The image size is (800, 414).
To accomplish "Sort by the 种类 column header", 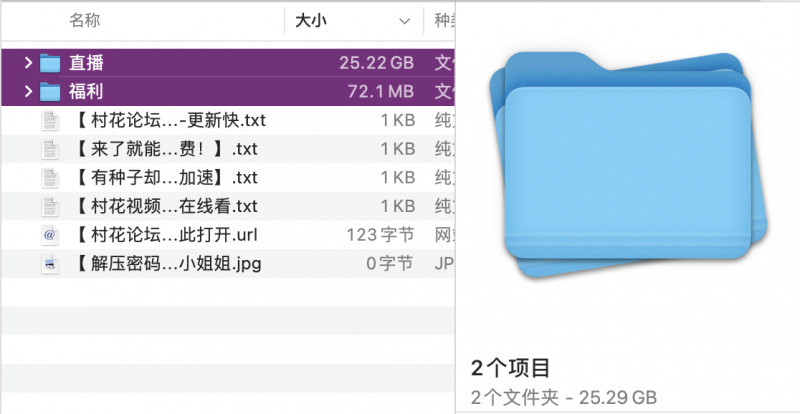I will [441, 20].
